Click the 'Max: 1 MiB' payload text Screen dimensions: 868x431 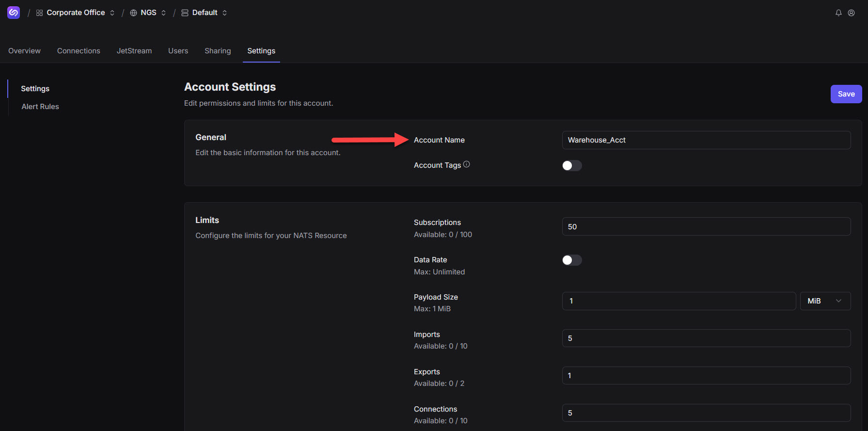coord(432,309)
